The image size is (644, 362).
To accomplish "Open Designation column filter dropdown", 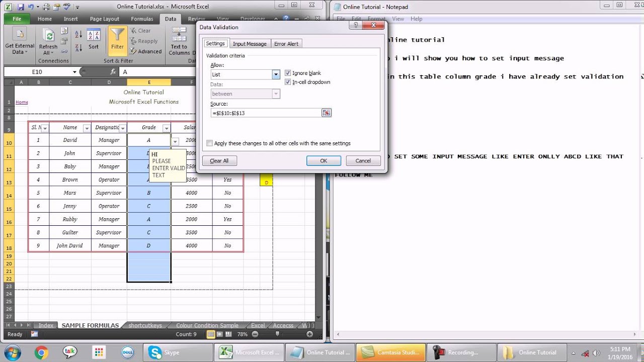I will pos(122,128).
